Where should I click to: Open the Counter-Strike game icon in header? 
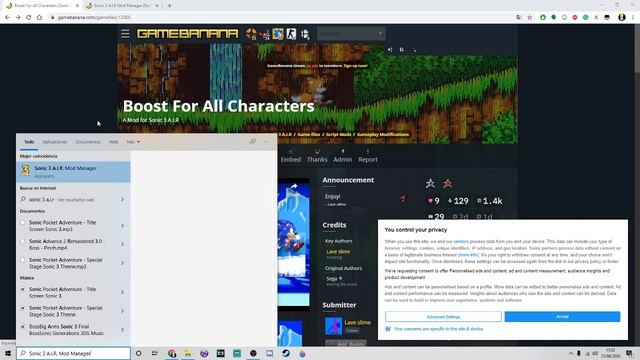[291, 33]
